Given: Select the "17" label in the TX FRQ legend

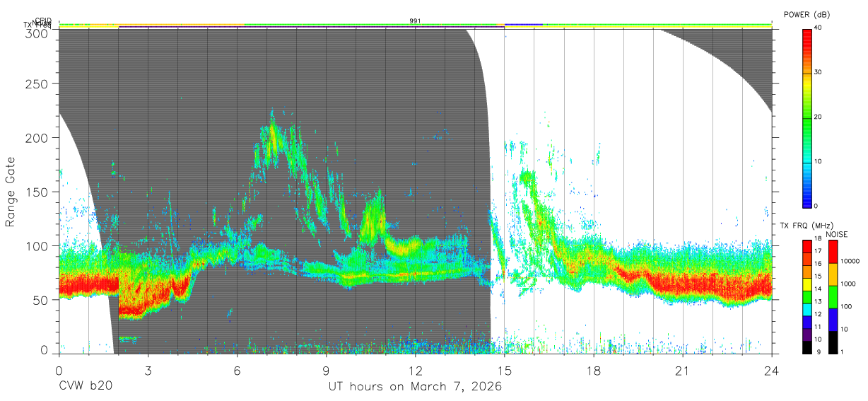Looking at the screenshot, I should (x=819, y=252).
